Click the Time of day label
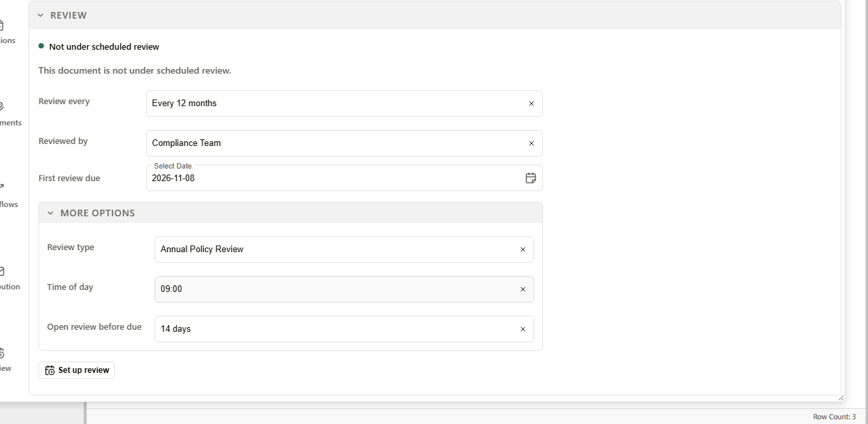 [70, 287]
